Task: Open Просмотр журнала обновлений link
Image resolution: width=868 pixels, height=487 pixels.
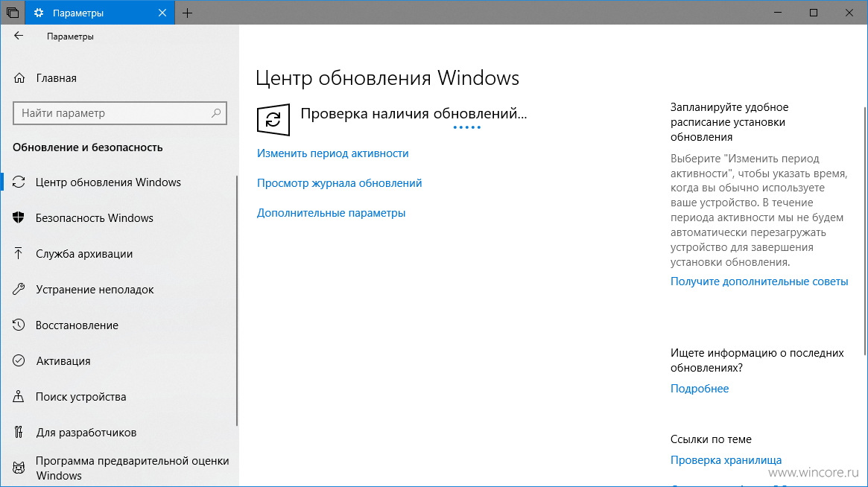Action: tap(339, 183)
